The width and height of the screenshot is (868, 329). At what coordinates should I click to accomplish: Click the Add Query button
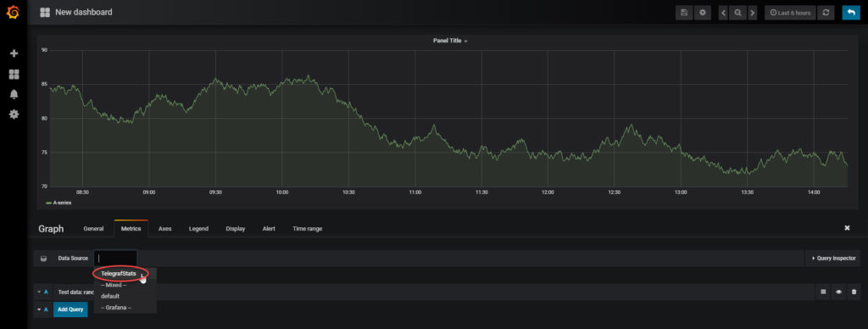(x=70, y=309)
